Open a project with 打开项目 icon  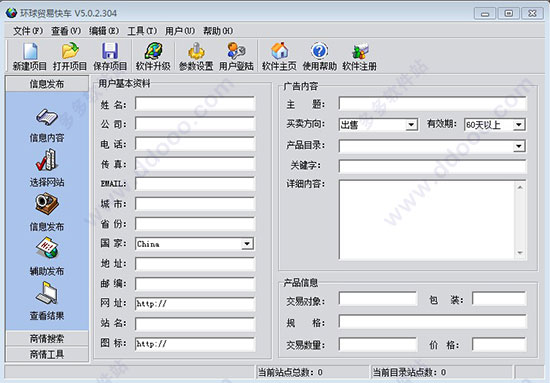tap(70, 51)
